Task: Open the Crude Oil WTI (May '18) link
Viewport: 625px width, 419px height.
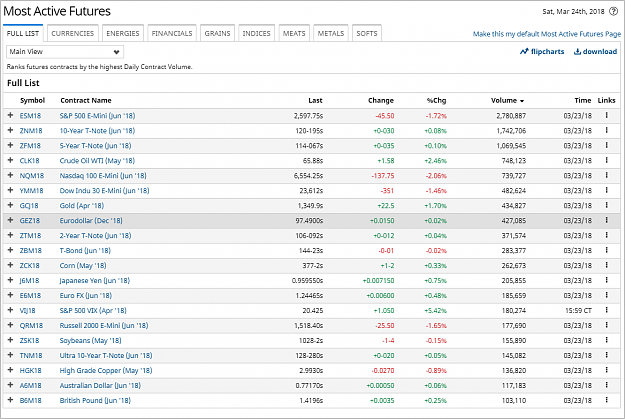Action: point(97,161)
